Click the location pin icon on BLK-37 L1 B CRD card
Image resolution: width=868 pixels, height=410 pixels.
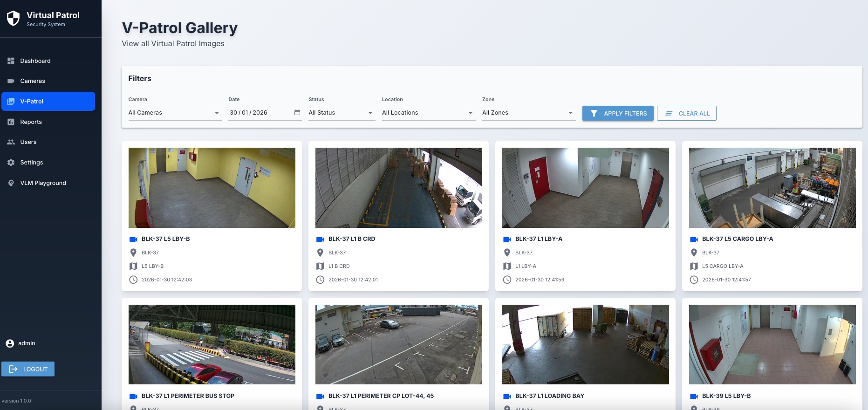tap(320, 253)
